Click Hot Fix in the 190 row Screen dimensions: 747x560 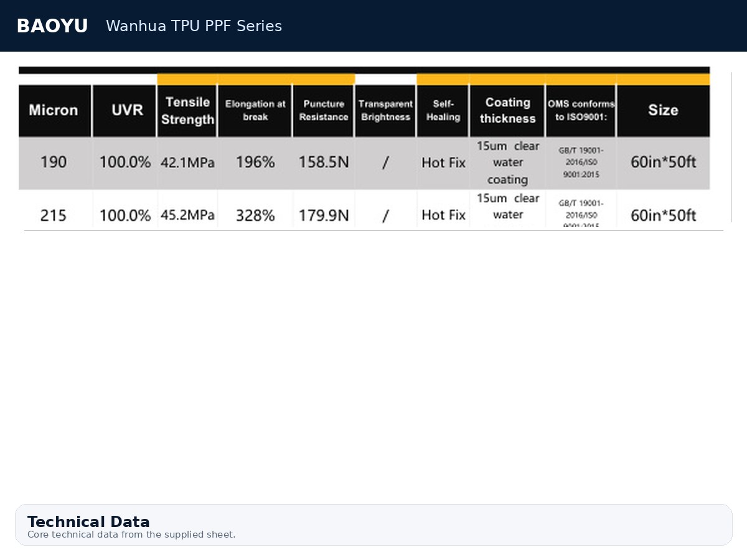443,163
